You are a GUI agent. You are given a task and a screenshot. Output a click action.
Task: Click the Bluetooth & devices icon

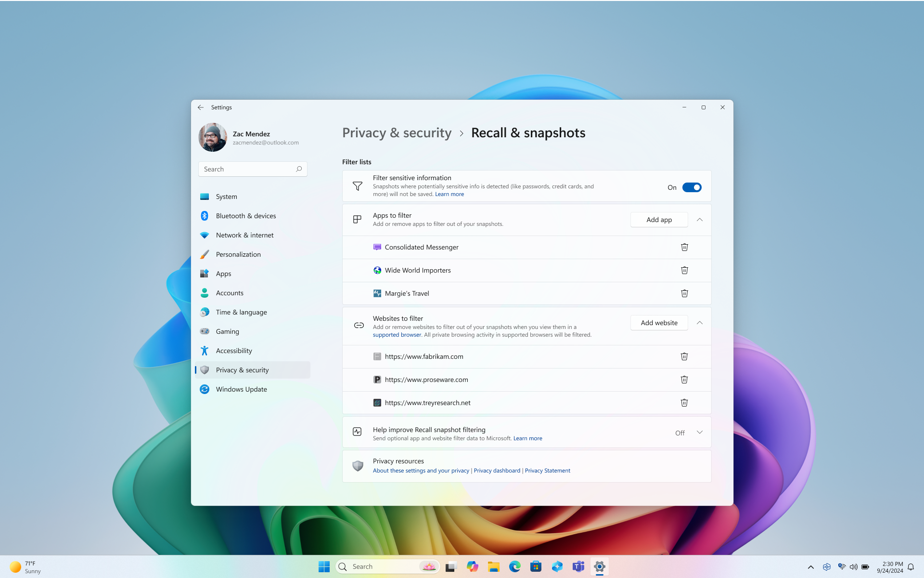(x=204, y=216)
